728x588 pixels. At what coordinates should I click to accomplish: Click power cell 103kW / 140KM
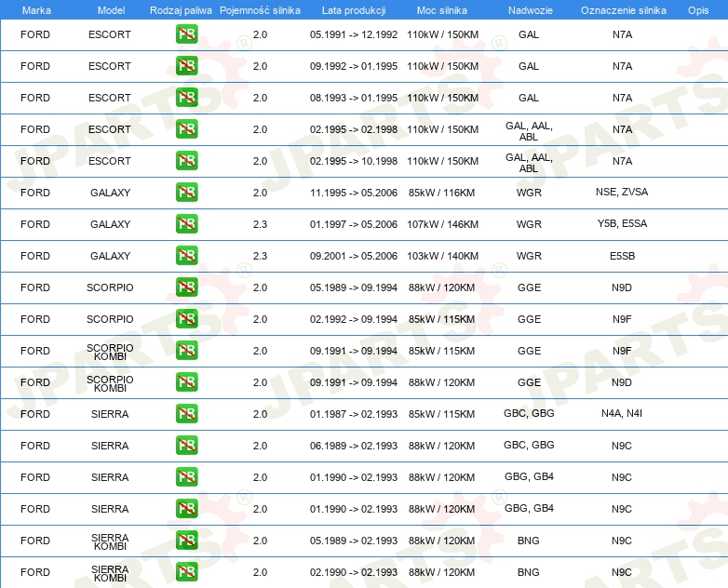click(442, 255)
